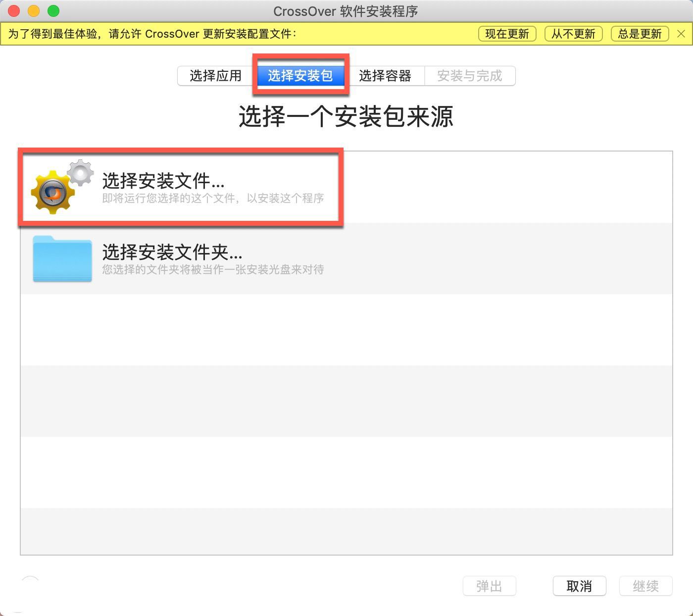Switch to the 选择容器 tab

(385, 76)
